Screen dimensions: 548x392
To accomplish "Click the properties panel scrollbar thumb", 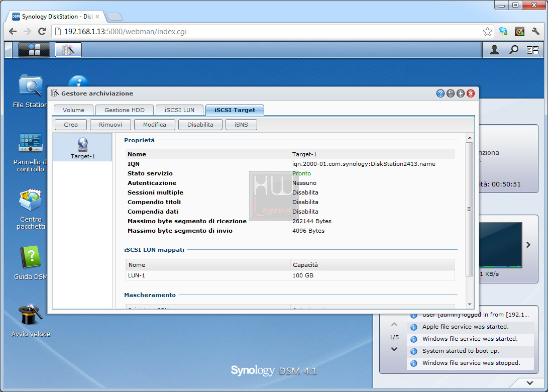I will pyautogui.click(x=469, y=209).
